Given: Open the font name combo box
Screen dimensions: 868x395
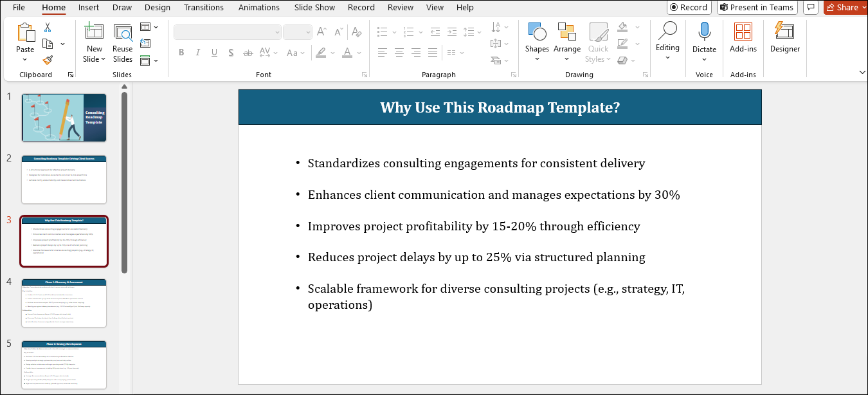Looking at the screenshot, I should click(228, 32).
